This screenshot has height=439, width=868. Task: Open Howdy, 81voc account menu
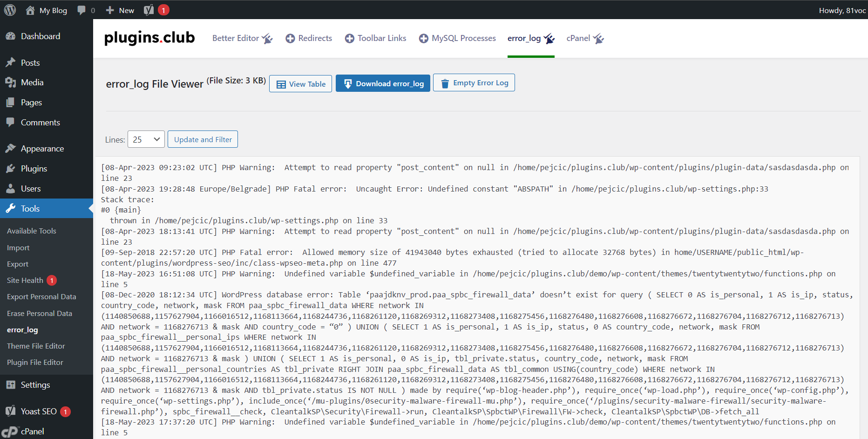(x=842, y=10)
